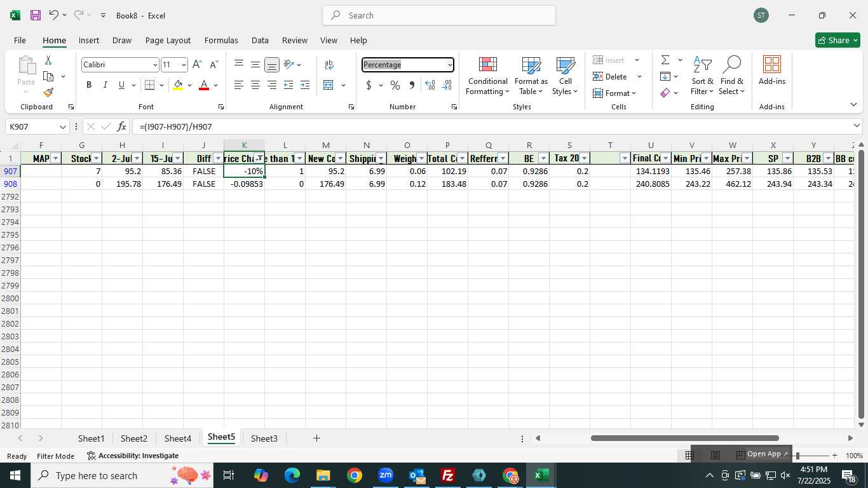The width and height of the screenshot is (868, 488).
Task: Decrease font size button
Action: (214, 65)
